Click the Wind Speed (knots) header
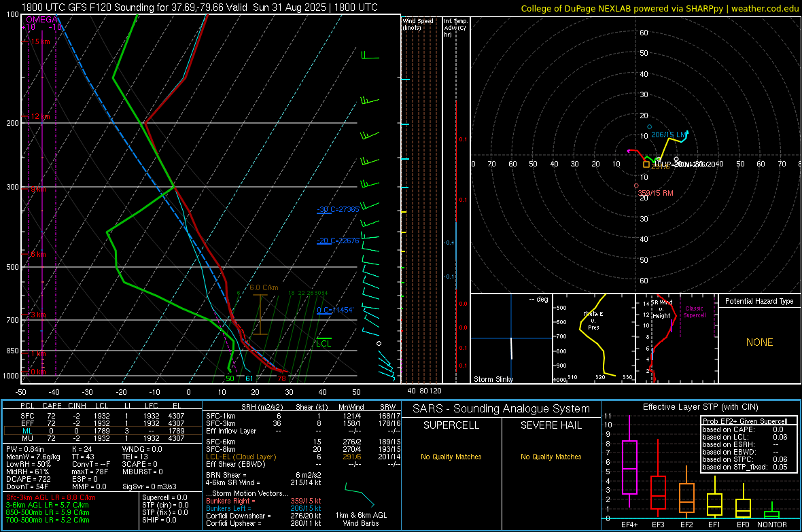The height and width of the screenshot is (532, 802). coord(417,24)
